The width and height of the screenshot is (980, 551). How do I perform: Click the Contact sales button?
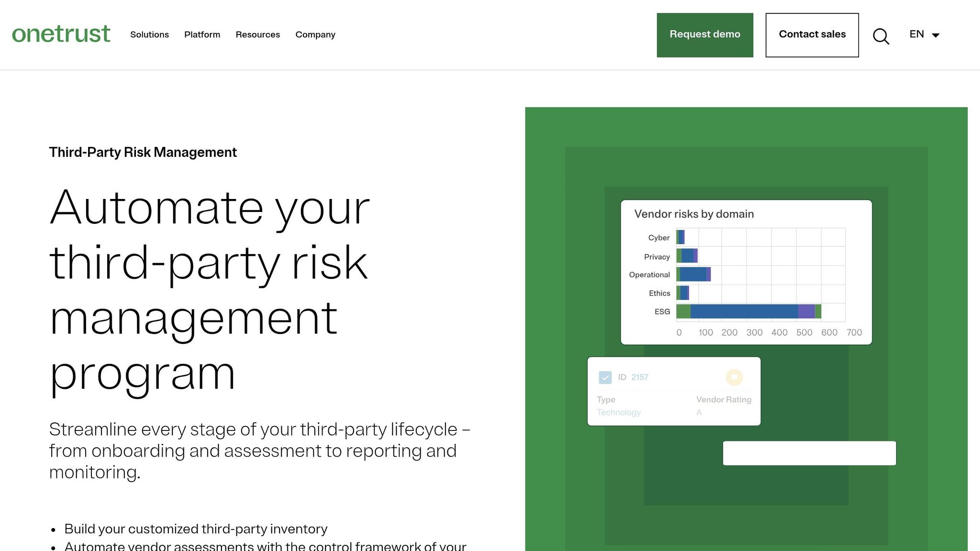point(812,35)
